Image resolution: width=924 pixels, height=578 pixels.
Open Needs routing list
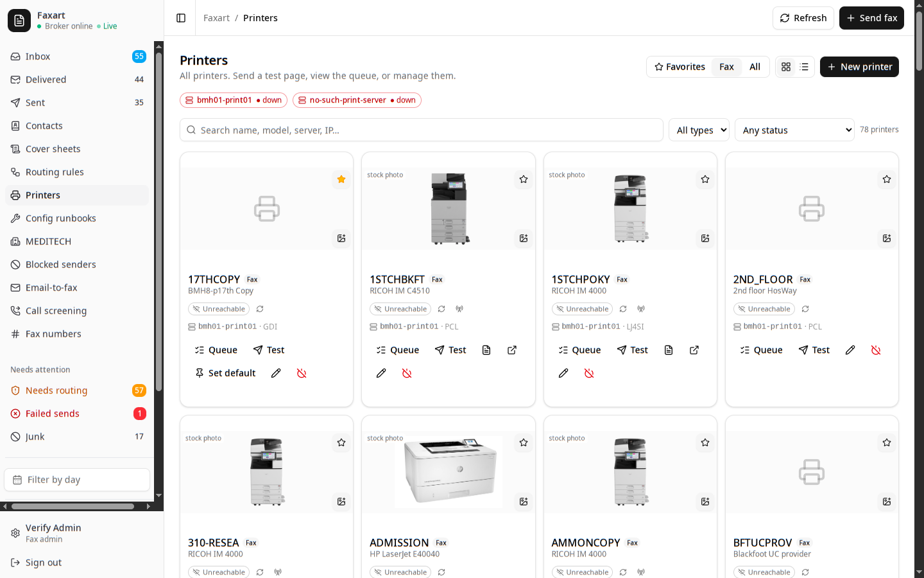(x=77, y=390)
